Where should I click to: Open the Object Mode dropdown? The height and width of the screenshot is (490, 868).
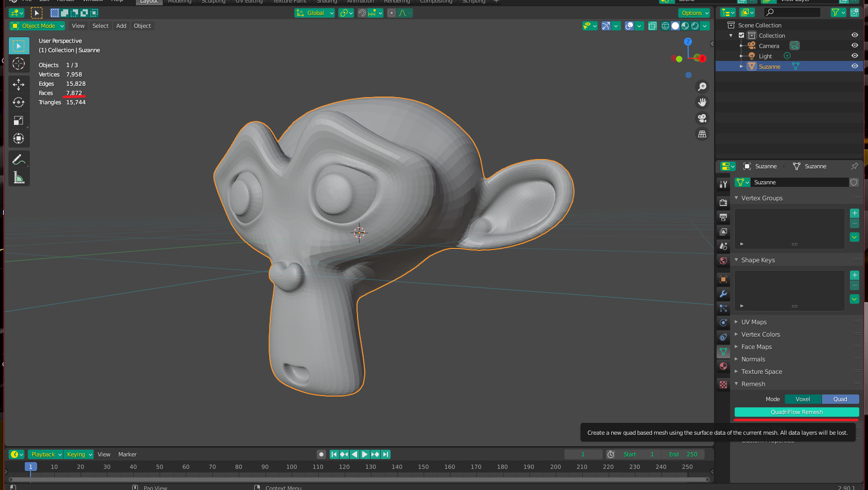37,26
